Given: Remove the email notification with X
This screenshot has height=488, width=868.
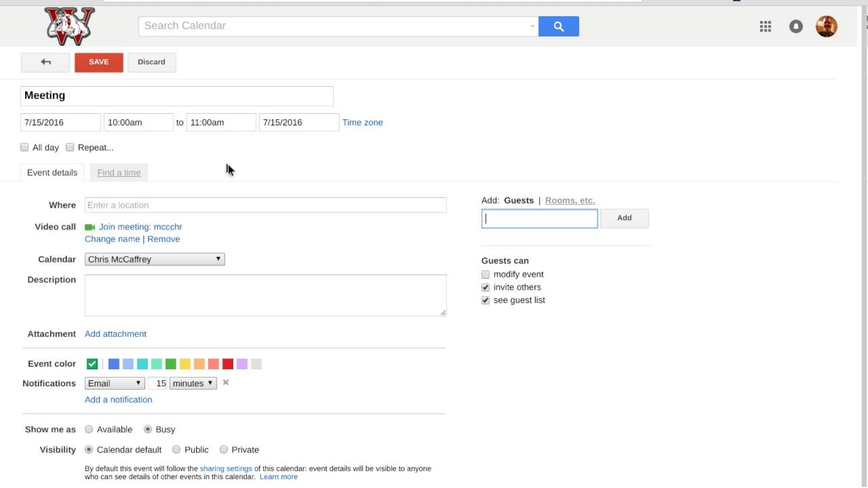Looking at the screenshot, I should click(x=226, y=382).
